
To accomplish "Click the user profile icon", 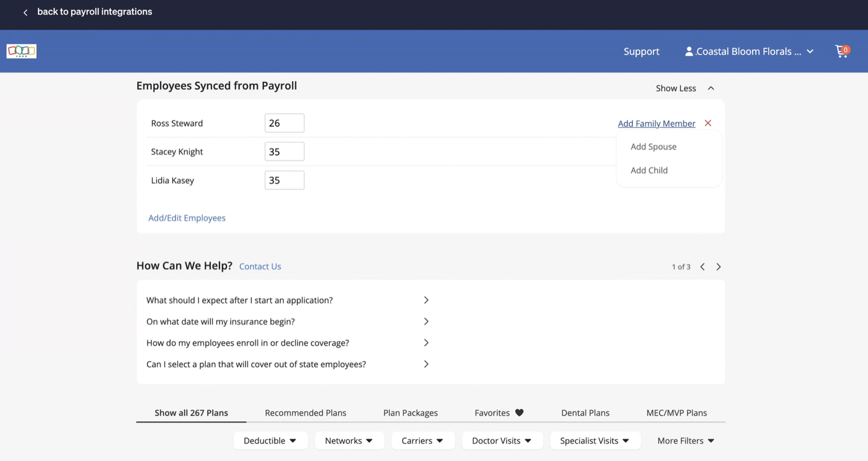I will point(689,51).
